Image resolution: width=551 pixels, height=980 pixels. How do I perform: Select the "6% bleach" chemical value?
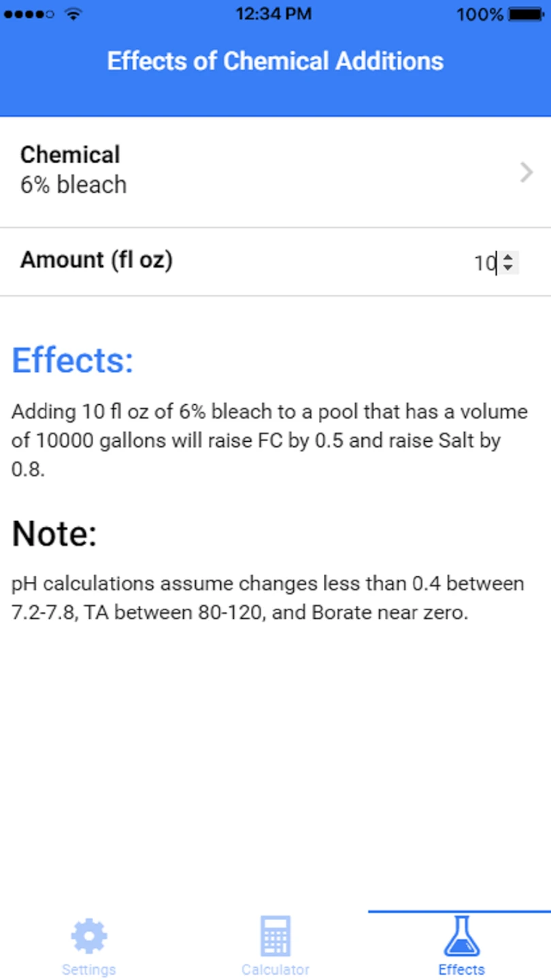pyautogui.click(x=73, y=184)
